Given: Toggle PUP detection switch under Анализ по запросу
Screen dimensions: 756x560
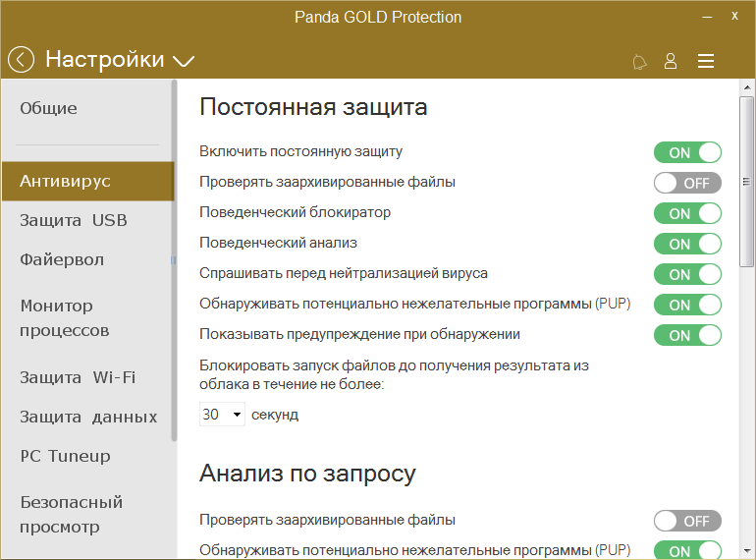Looking at the screenshot, I should (x=687, y=550).
